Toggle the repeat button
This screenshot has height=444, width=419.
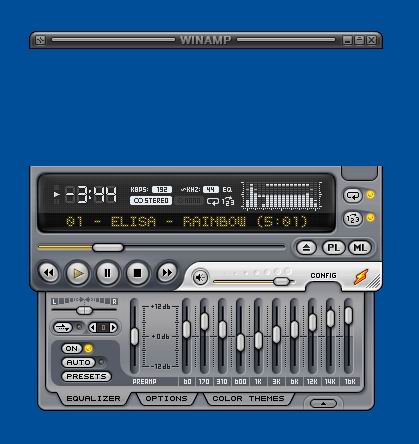point(353,195)
